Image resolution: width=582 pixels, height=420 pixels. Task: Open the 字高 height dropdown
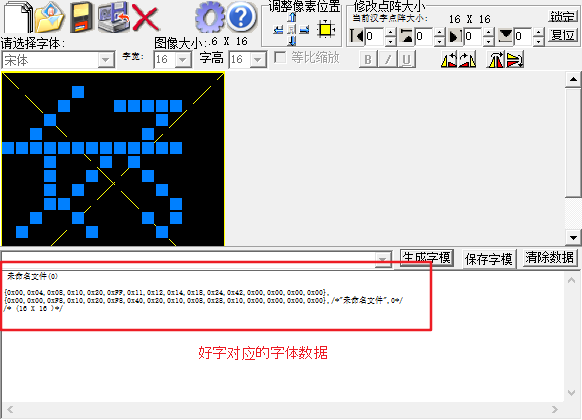[258, 60]
